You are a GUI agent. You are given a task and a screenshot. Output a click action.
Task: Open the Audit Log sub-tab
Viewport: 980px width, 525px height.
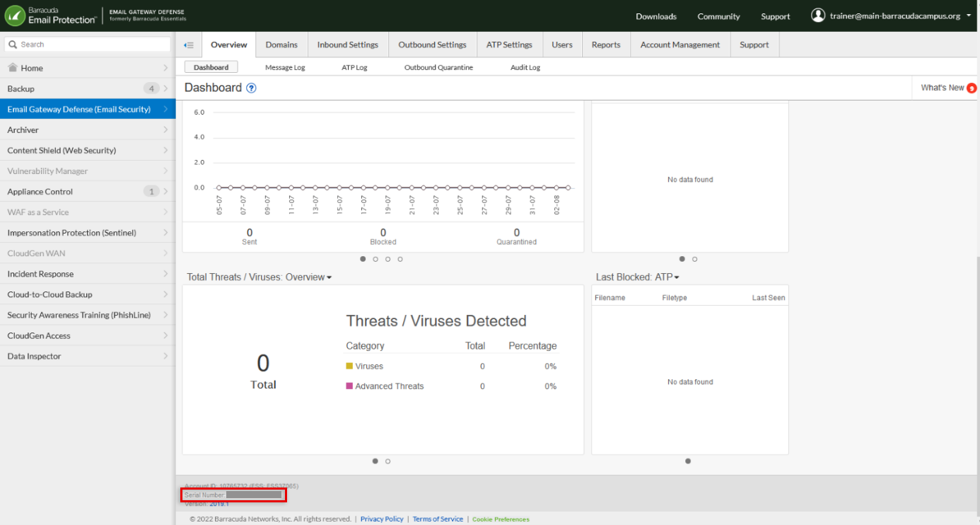[525, 67]
